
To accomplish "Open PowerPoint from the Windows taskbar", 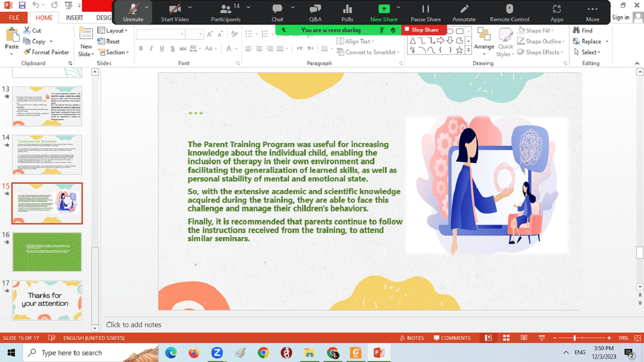I will click(x=379, y=352).
